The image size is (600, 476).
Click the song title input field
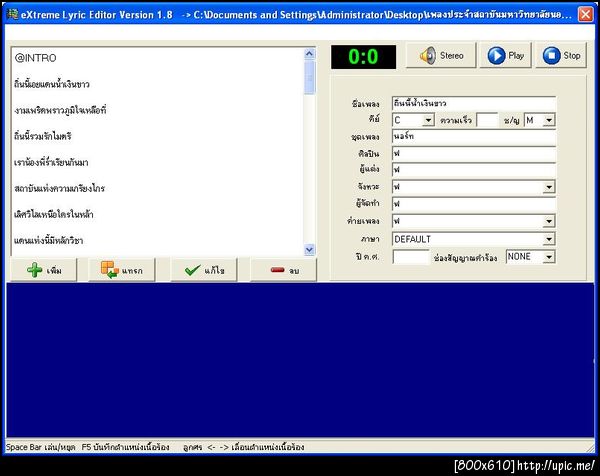pos(474,103)
